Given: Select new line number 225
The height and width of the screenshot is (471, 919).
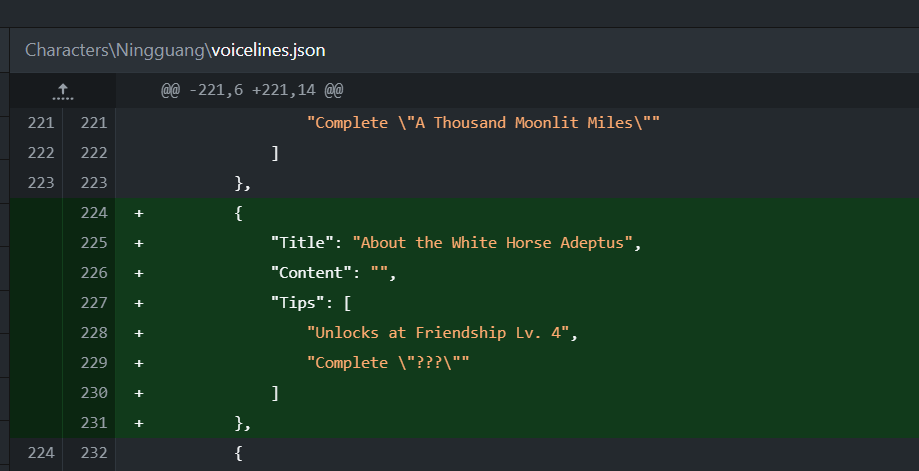Looking at the screenshot, I should (x=94, y=243).
